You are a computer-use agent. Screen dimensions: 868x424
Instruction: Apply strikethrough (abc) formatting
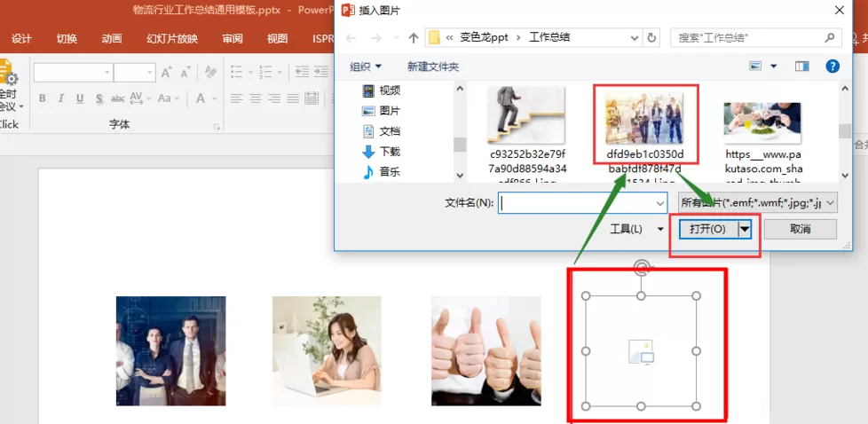tap(117, 98)
